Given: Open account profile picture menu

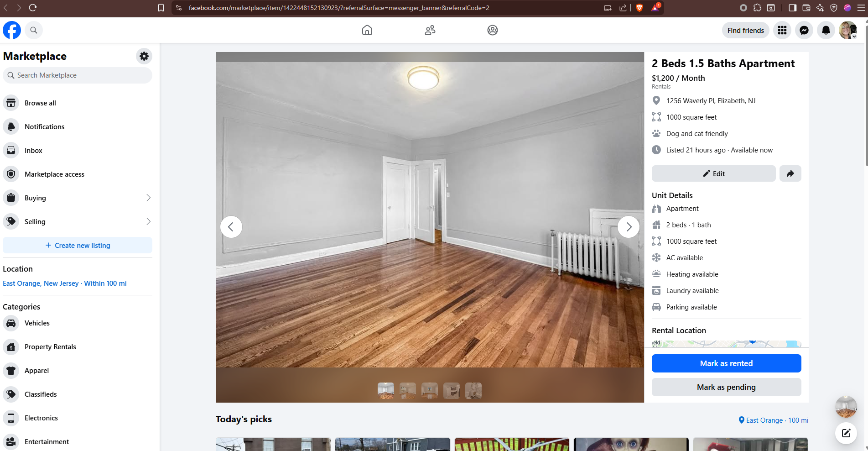Looking at the screenshot, I should tap(848, 30).
